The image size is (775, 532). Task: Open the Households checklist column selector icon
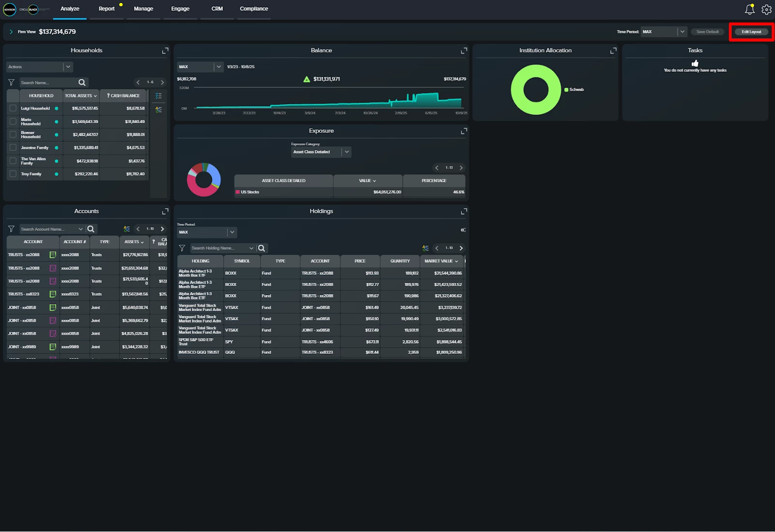(158, 96)
